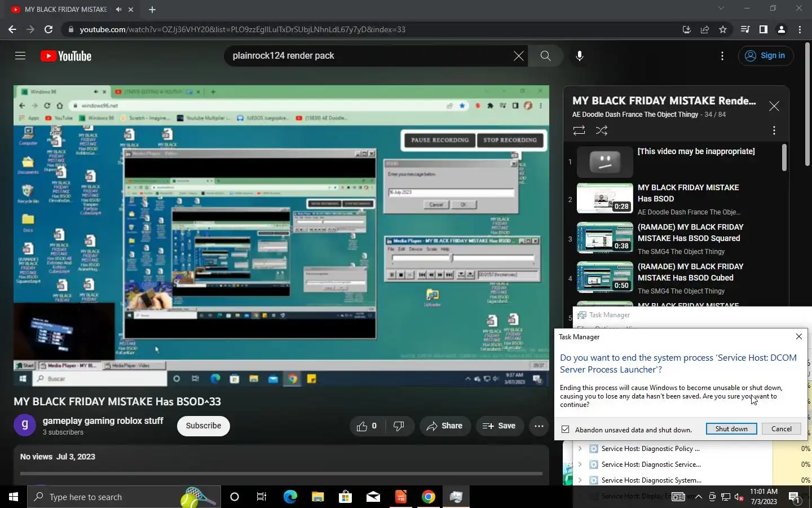This screenshot has height=508, width=812.
Task: Click the Shut down button in Task Manager
Action: pyautogui.click(x=731, y=429)
